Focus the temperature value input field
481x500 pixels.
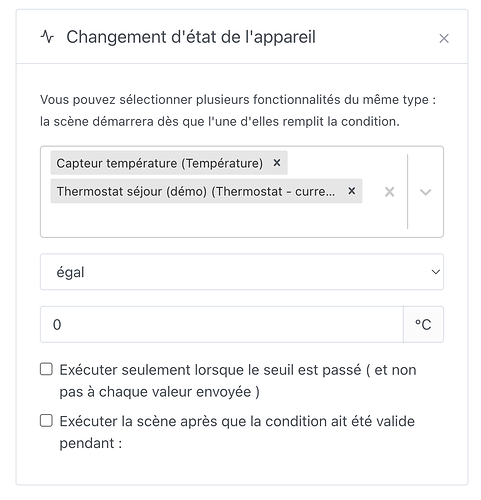pos(222,324)
